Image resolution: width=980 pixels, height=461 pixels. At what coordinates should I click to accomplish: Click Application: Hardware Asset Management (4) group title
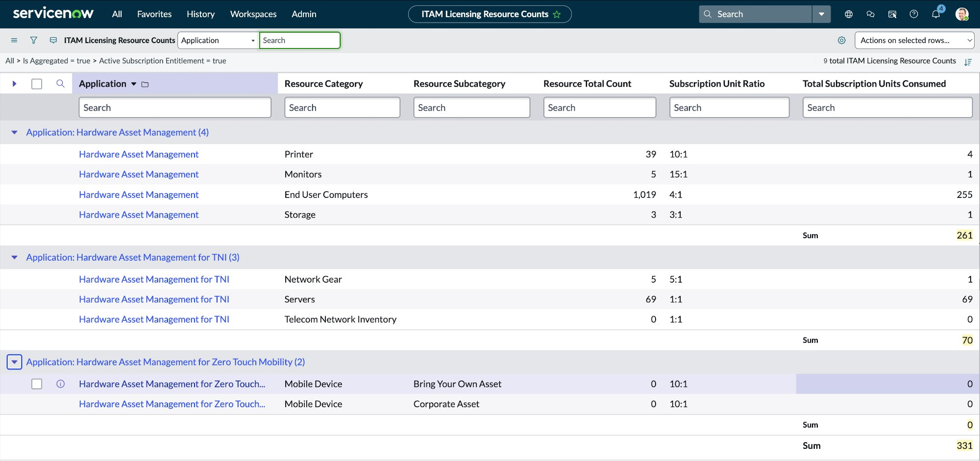[x=118, y=132]
